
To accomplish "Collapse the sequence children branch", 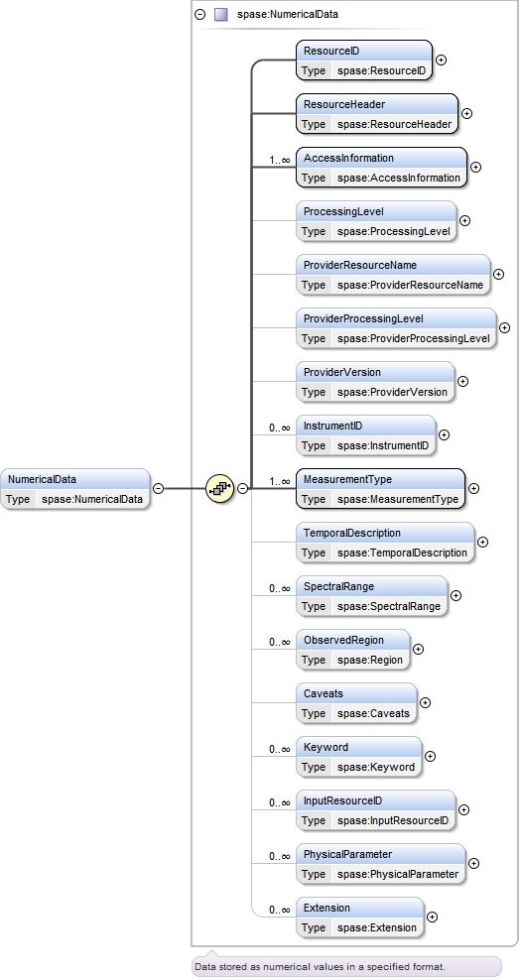I will [x=242, y=488].
